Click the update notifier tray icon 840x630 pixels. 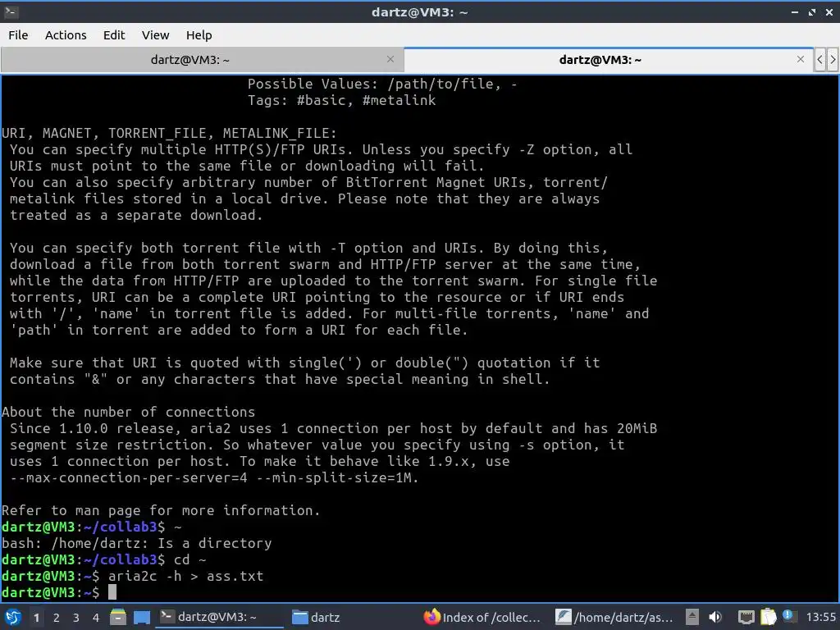tap(788, 616)
